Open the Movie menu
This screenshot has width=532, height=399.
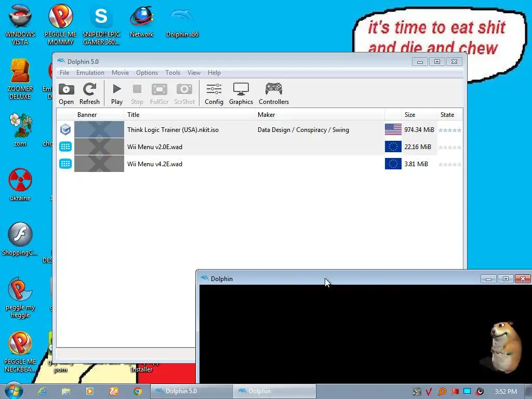click(x=120, y=73)
